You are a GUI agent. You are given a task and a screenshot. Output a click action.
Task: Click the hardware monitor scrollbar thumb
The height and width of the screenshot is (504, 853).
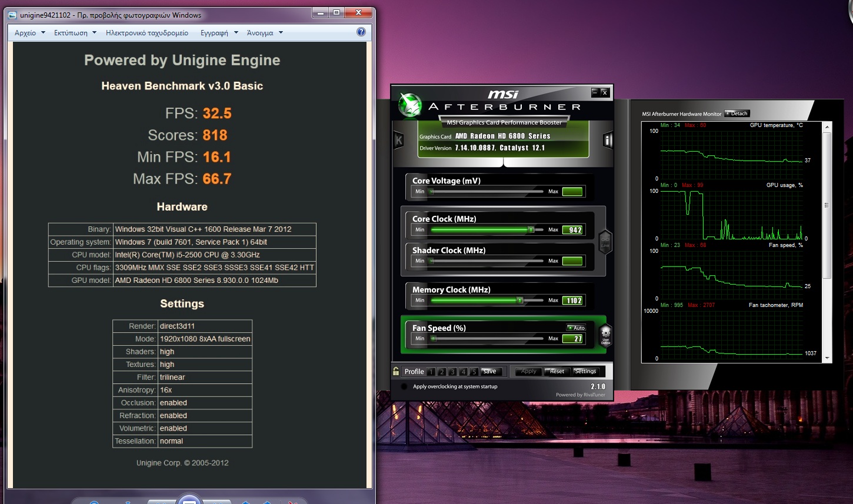pos(827,205)
